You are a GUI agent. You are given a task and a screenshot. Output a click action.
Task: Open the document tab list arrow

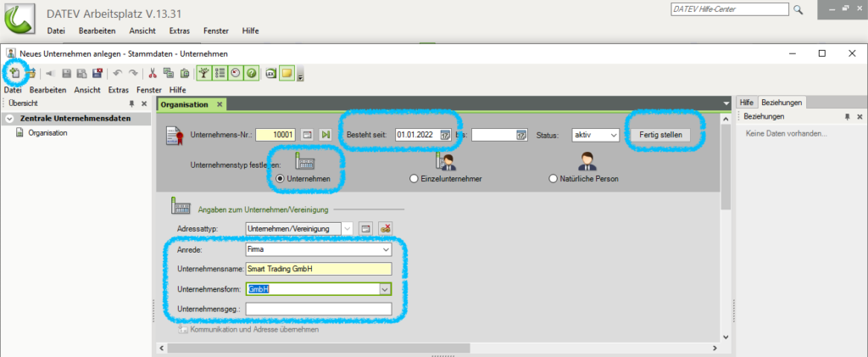pos(726,104)
